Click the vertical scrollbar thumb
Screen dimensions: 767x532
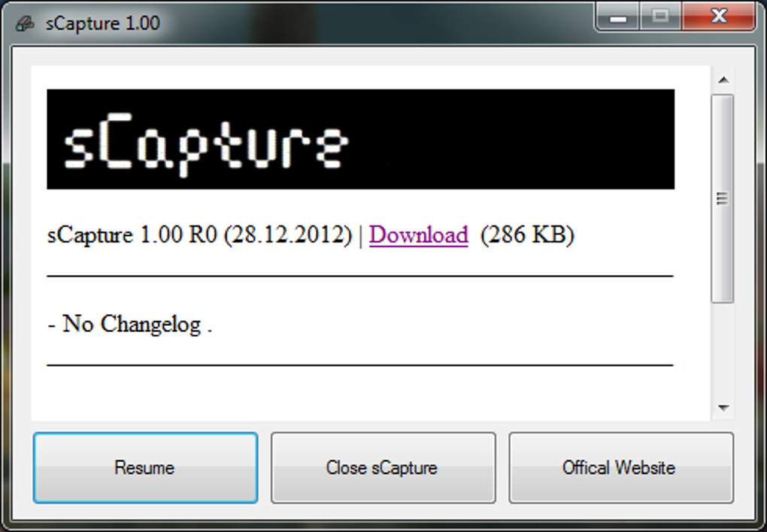[x=723, y=198]
